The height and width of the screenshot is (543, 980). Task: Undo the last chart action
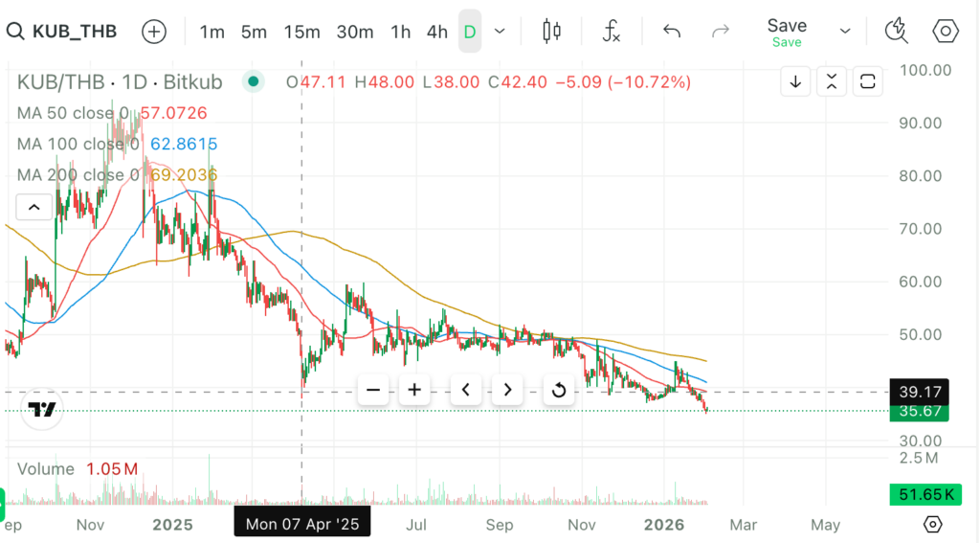coord(672,32)
